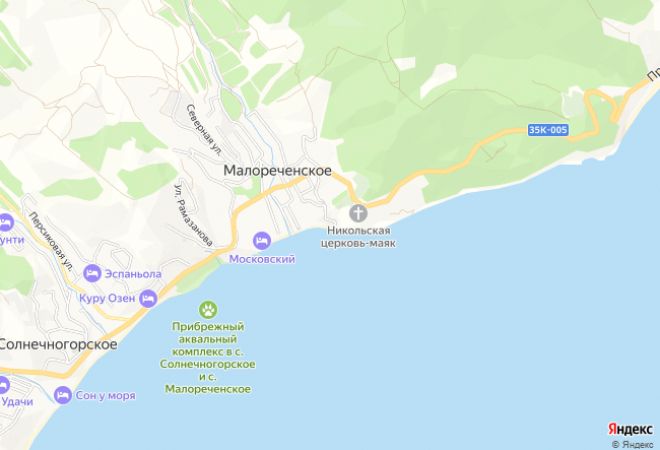Click the Малореченское village label
The height and width of the screenshot is (450, 660).
pos(277,170)
